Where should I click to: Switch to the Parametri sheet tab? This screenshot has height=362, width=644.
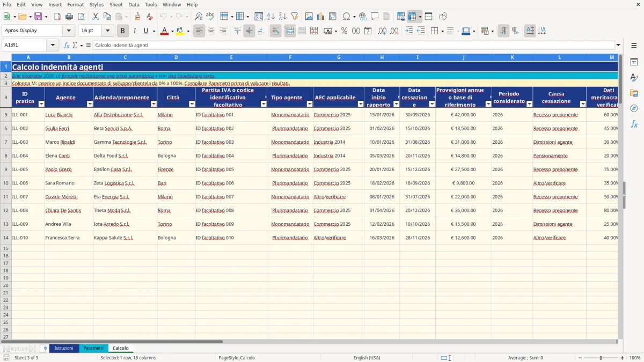[x=93, y=348]
